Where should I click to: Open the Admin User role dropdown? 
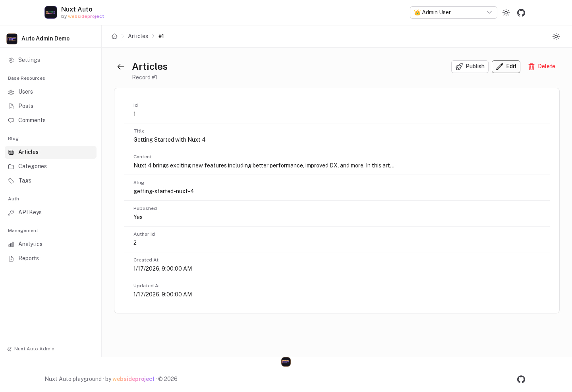tap(454, 12)
